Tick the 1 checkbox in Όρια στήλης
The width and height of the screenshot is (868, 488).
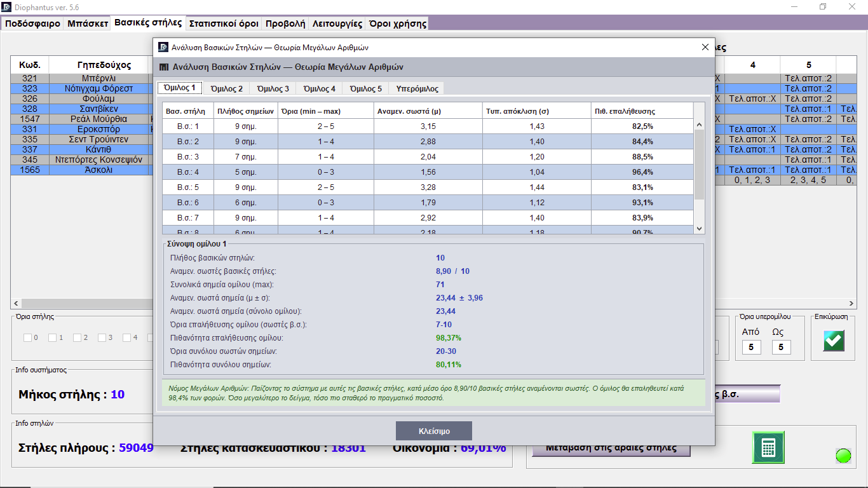click(x=53, y=337)
